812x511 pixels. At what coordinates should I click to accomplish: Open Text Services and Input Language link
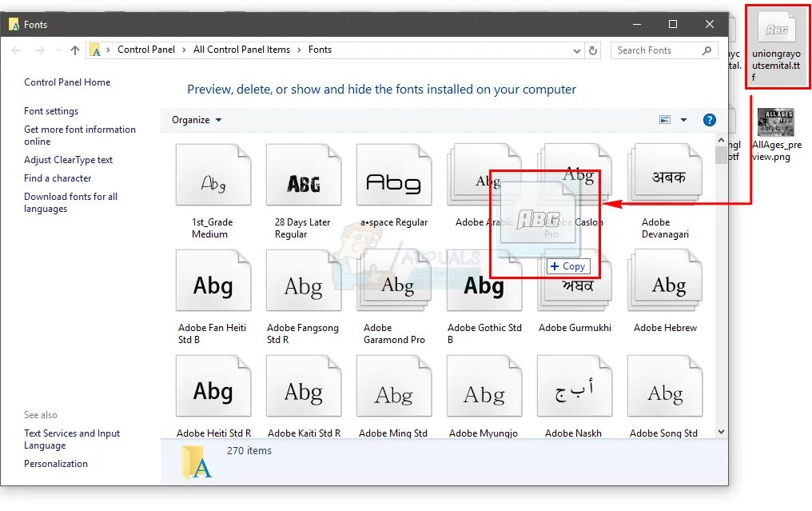[72, 439]
